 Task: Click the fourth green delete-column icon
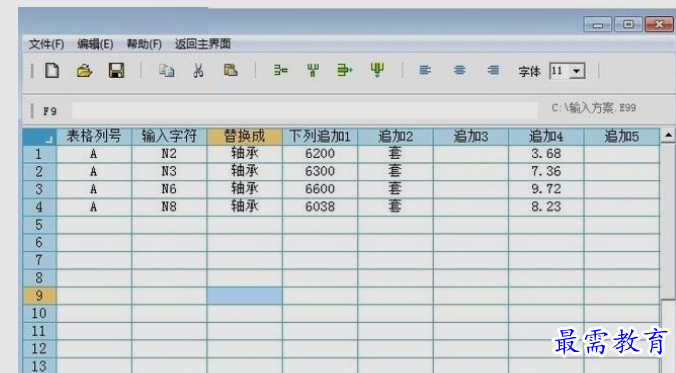[x=377, y=70]
